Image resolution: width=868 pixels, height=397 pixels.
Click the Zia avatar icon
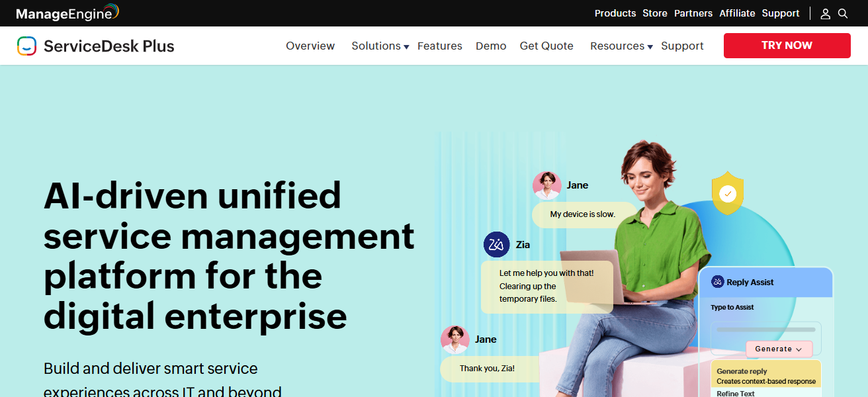tap(497, 245)
